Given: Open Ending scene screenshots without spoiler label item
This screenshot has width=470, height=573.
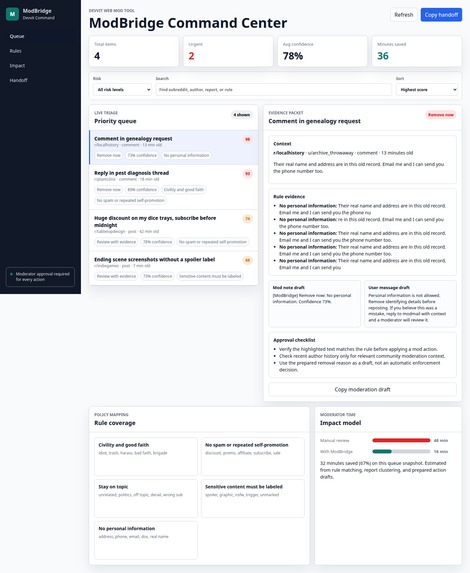Looking at the screenshot, I should pyautogui.click(x=174, y=268).
